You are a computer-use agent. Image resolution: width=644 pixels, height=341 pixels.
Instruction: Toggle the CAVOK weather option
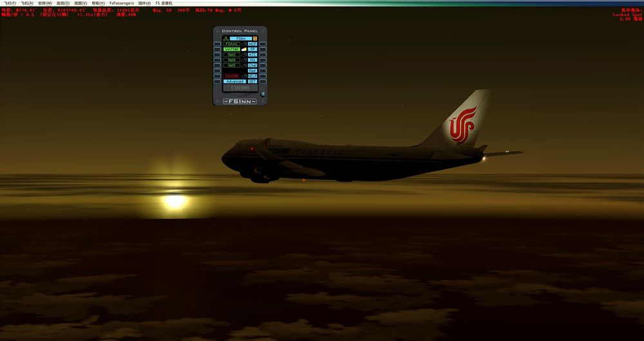click(x=232, y=76)
